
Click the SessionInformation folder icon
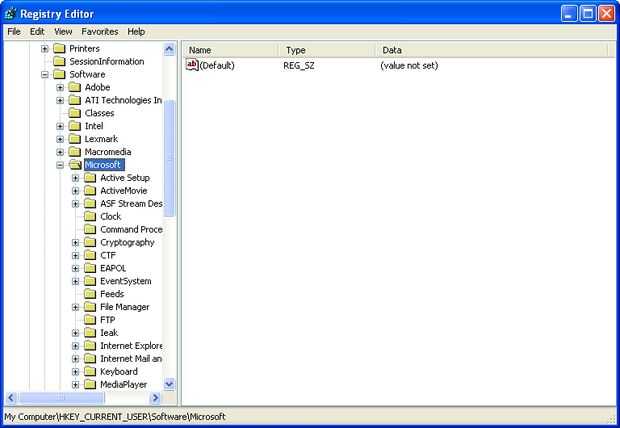click(59, 61)
